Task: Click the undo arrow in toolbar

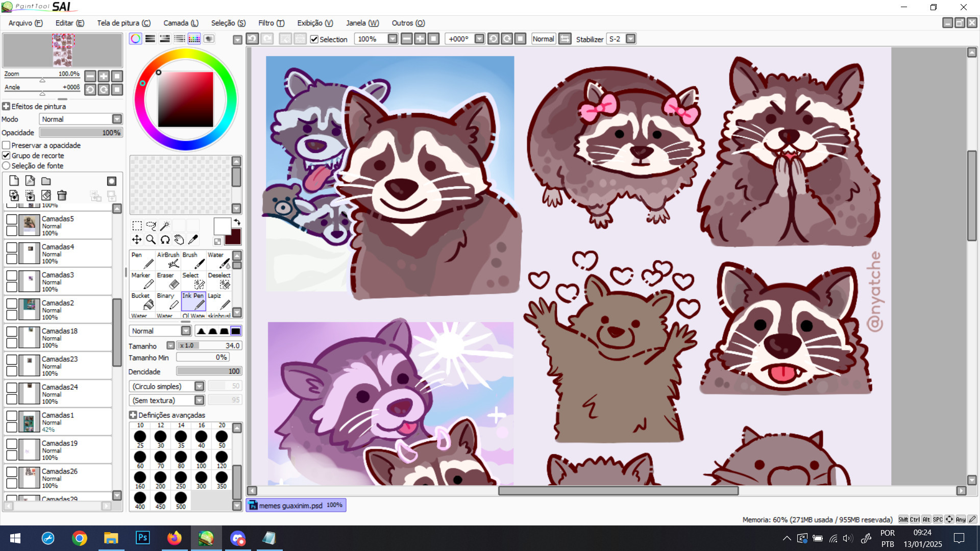Action: (252, 39)
